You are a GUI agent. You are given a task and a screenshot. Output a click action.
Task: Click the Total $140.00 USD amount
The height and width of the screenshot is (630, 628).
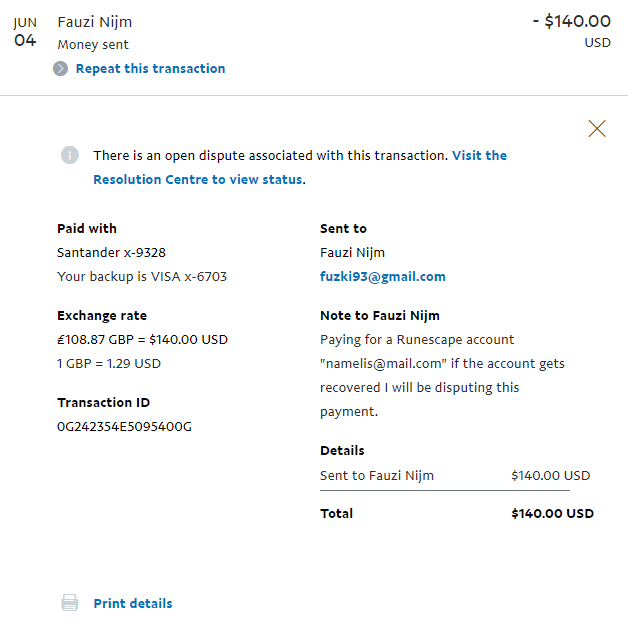click(552, 514)
